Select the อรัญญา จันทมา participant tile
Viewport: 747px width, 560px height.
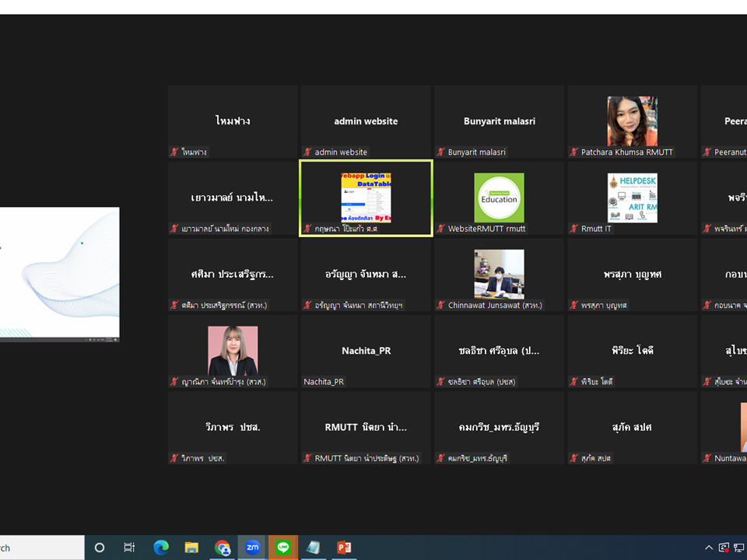pos(366,275)
